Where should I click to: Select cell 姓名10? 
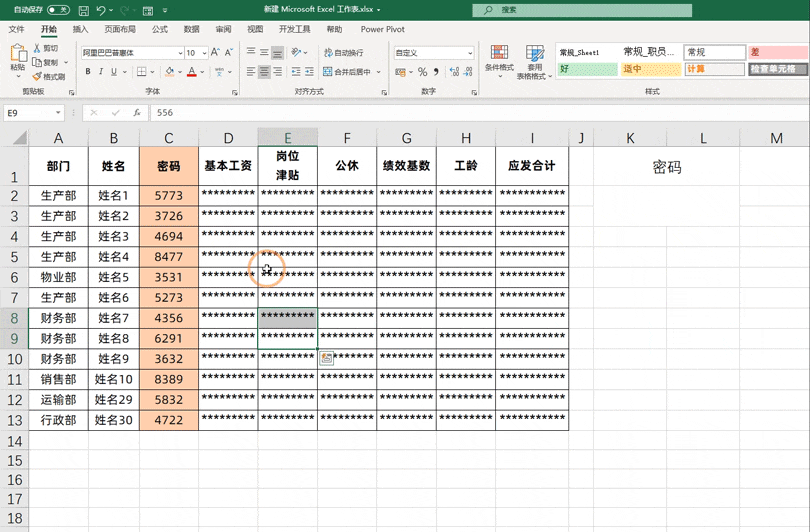coord(114,380)
